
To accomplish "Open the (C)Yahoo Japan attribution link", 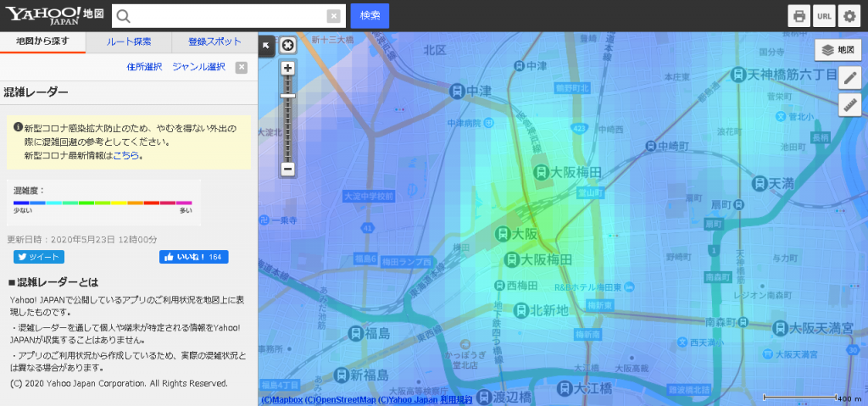I will pyautogui.click(x=408, y=400).
